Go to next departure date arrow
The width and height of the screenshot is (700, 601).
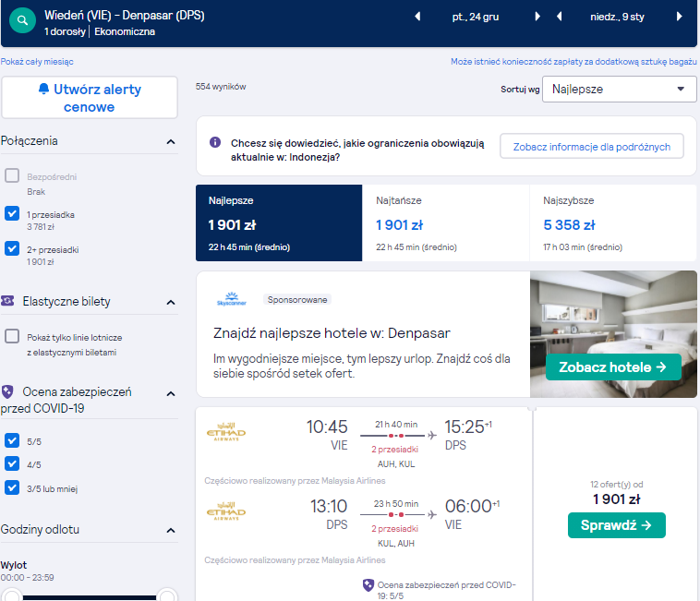(x=537, y=17)
